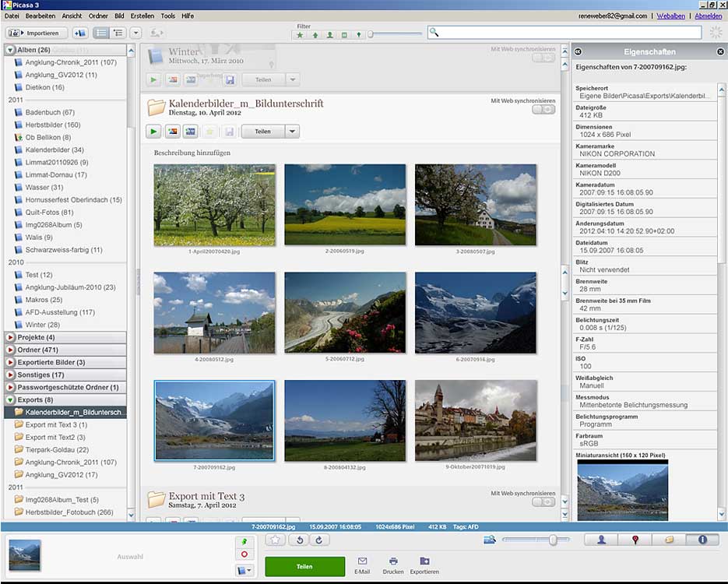728x584 pixels.
Task: Adjust the thumbnail size slider
Action: [553, 540]
